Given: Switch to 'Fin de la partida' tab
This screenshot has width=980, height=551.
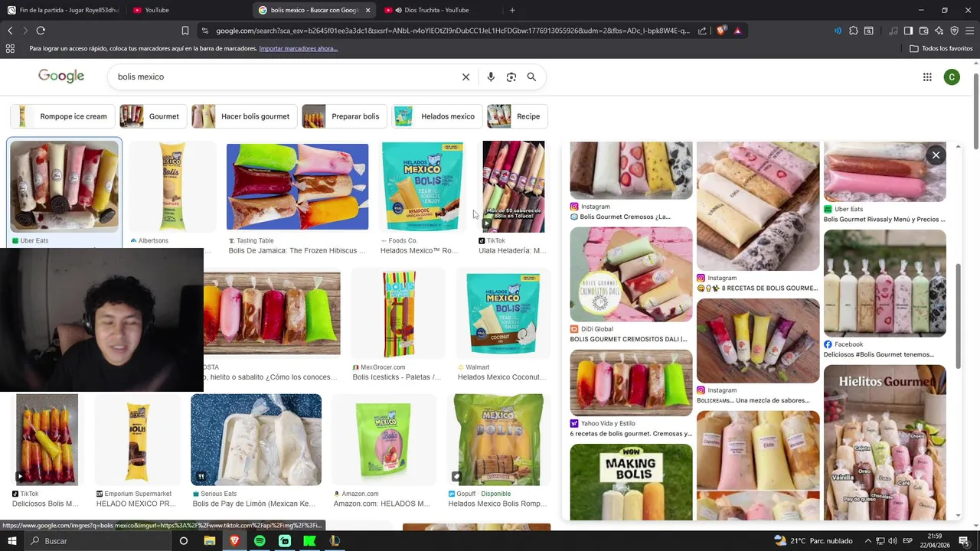Looking at the screenshot, I should (63, 10).
